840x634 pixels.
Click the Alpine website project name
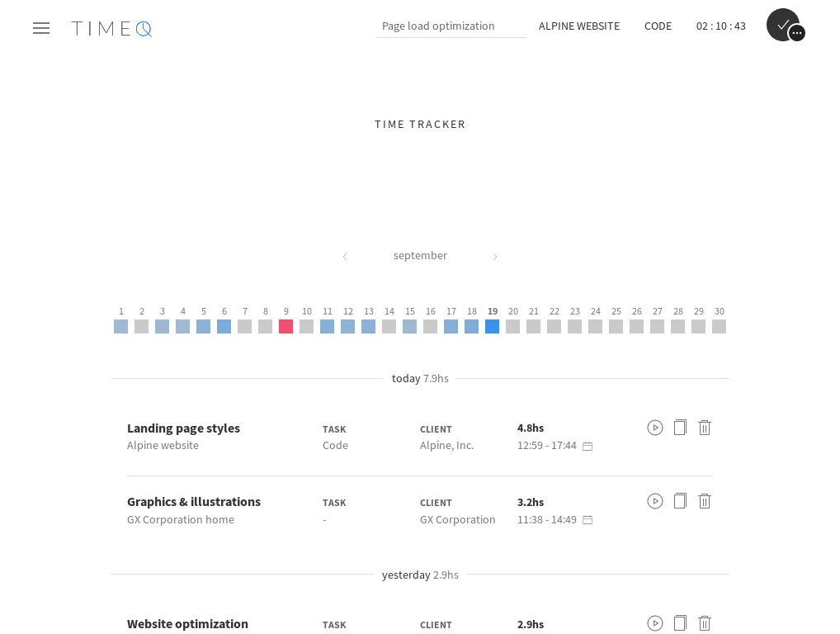(x=163, y=445)
